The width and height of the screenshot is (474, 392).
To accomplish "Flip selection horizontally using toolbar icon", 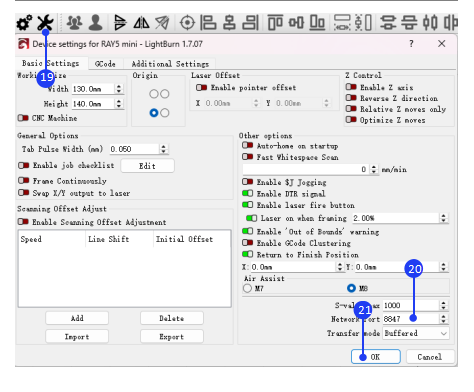I will click(141, 23).
